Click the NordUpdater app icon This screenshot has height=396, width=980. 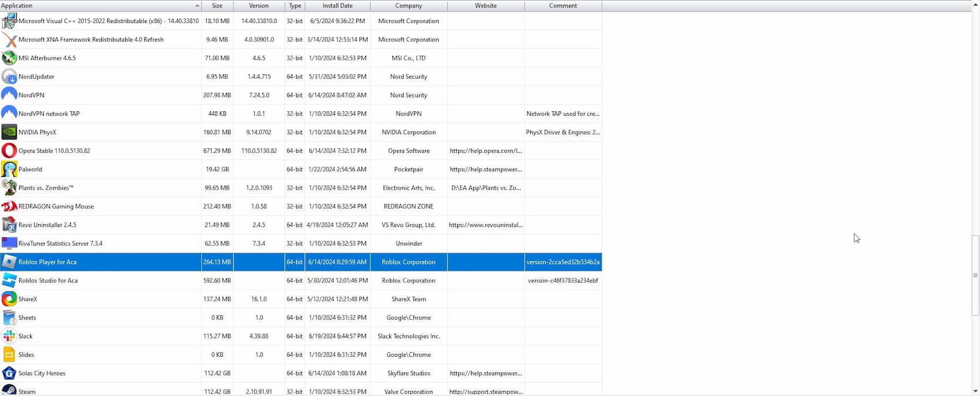click(x=9, y=77)
